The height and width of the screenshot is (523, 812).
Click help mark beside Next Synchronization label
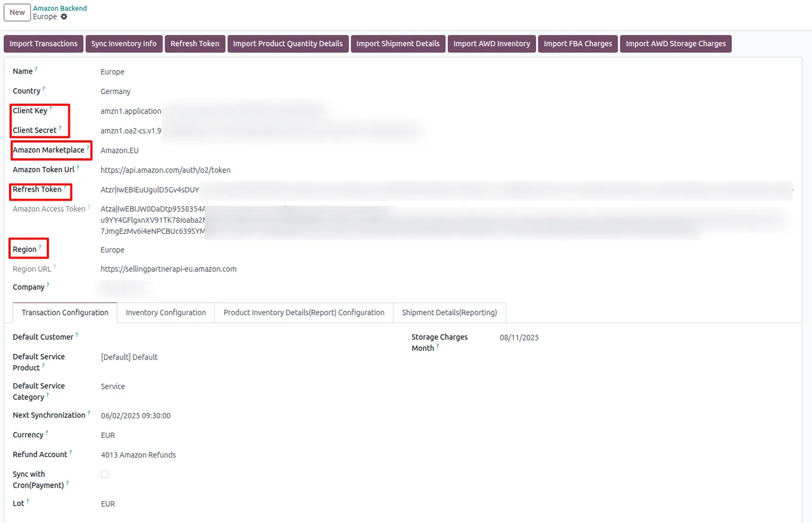point(89,413)
